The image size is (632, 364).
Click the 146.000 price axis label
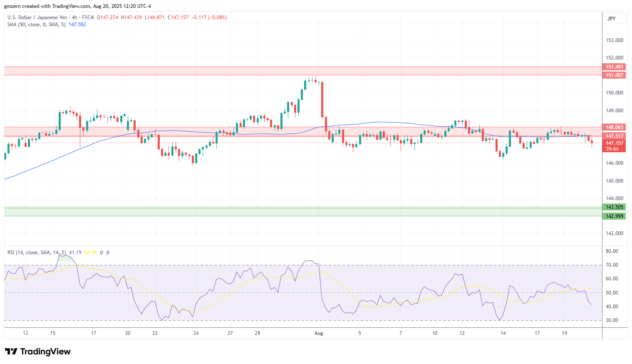(x=615, y=163)
